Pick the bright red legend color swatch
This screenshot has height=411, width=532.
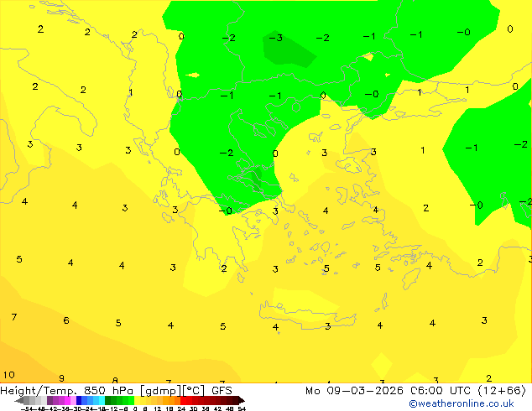pos(183,400)
